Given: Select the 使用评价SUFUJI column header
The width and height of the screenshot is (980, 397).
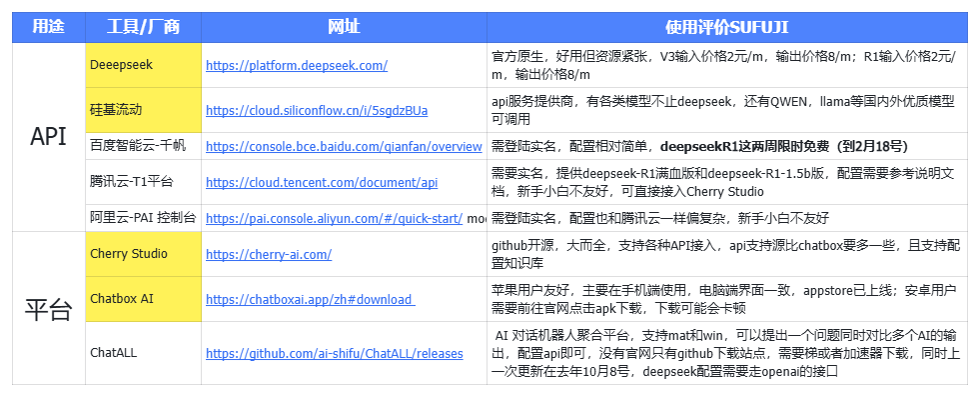Looking at the screenshot, I should click(727, 28).
